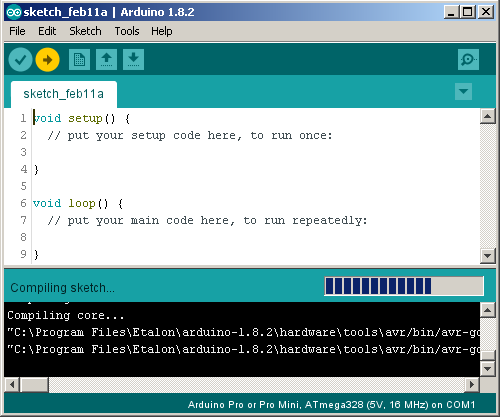Open the File menu

tap(17, 31)
